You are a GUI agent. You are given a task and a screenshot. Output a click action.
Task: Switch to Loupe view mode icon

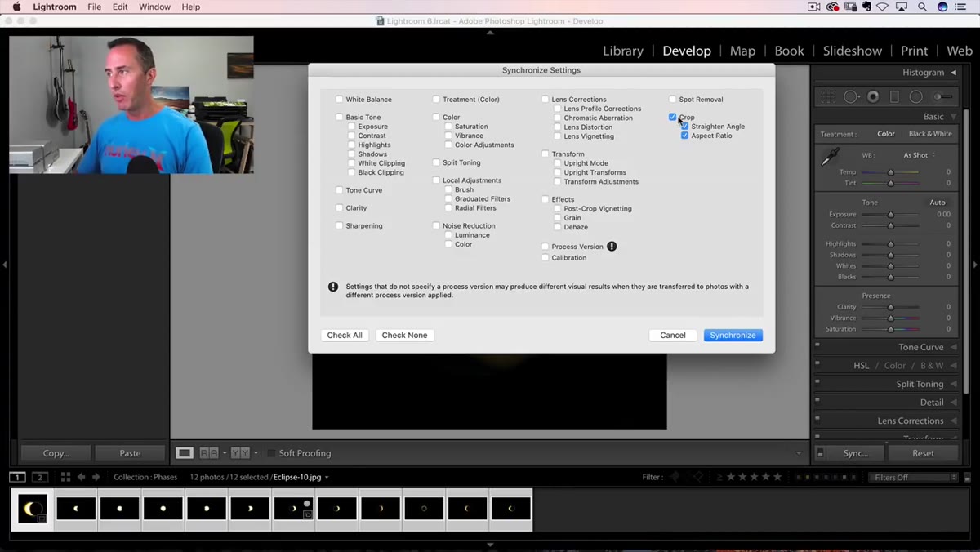(185, 453)
